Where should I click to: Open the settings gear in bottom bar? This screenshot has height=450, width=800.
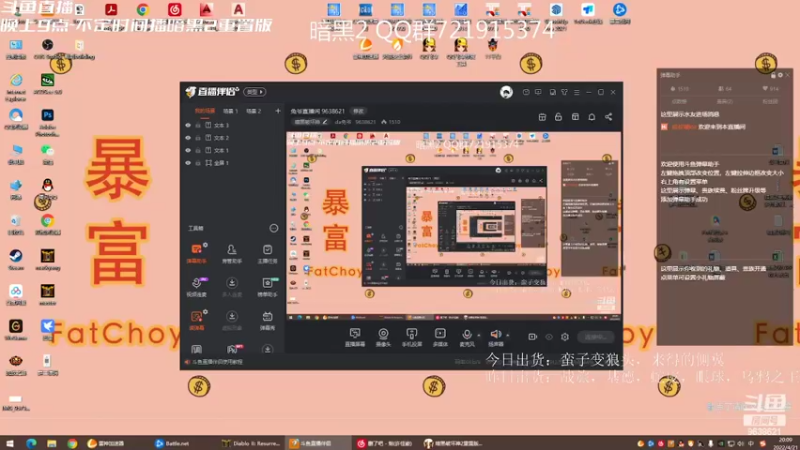tap(565, 337)
